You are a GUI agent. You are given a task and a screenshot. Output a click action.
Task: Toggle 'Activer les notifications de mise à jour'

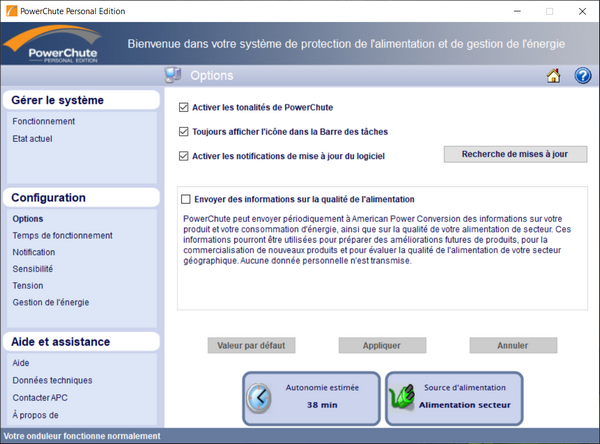pyautogui.click(x=184, y=156)
